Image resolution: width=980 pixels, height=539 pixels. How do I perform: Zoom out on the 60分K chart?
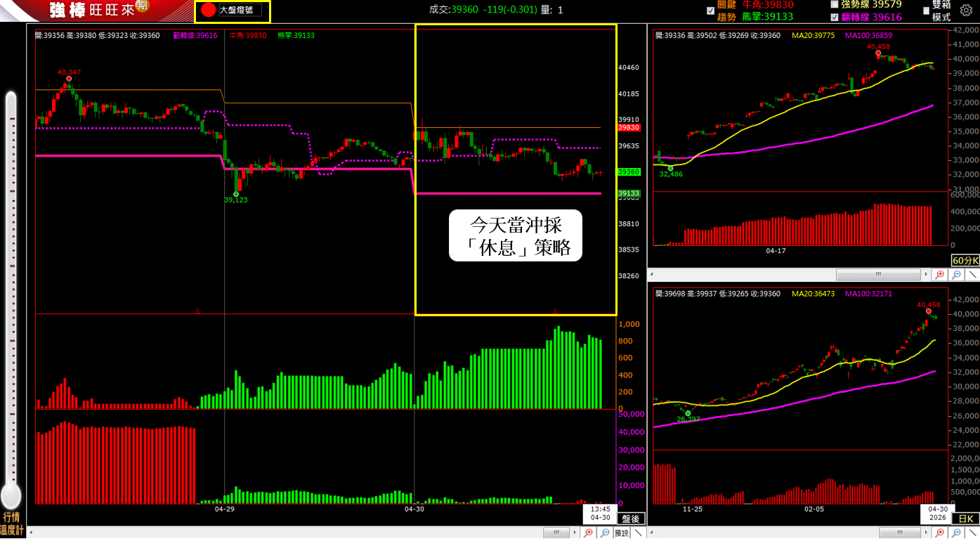coord(957,274)
